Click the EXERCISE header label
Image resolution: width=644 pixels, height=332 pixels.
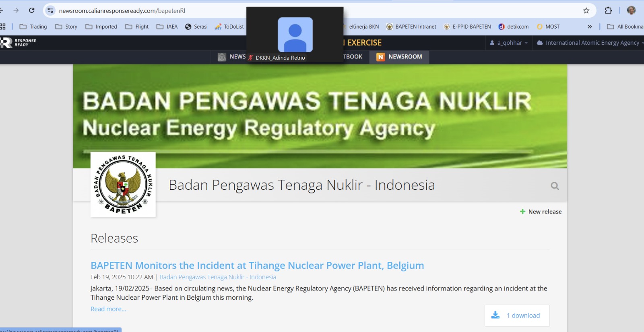point(364,43)
